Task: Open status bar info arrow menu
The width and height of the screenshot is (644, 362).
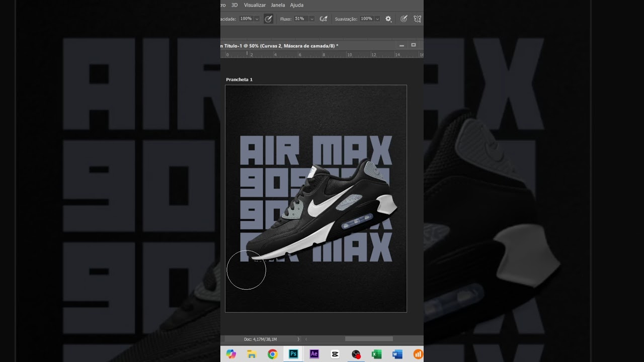Action: (x=298, y=339)
